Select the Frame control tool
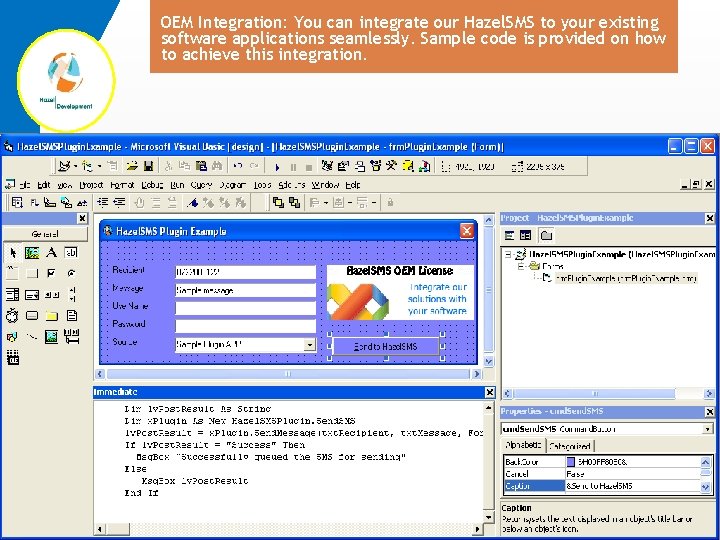720x540 pixels. [x=12, y=273]
